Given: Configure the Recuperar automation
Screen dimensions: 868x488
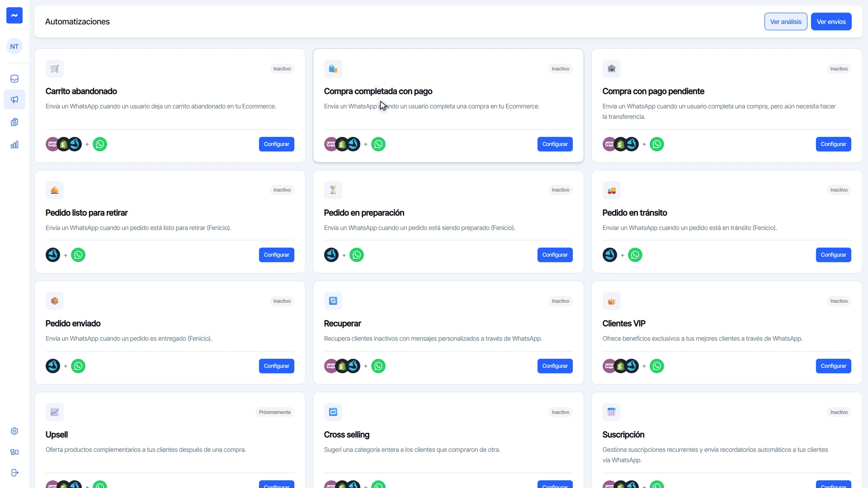Looking at the screenshot, I should click(x=555, y=366).
